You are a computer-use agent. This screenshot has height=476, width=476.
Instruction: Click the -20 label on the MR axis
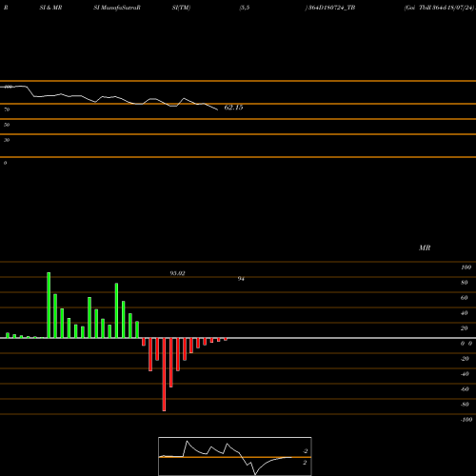465,359
